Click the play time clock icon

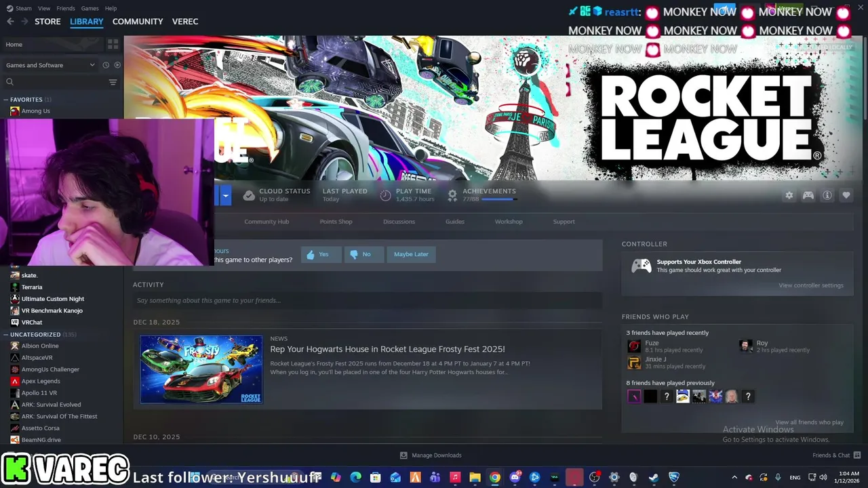[x=385, y=195]
